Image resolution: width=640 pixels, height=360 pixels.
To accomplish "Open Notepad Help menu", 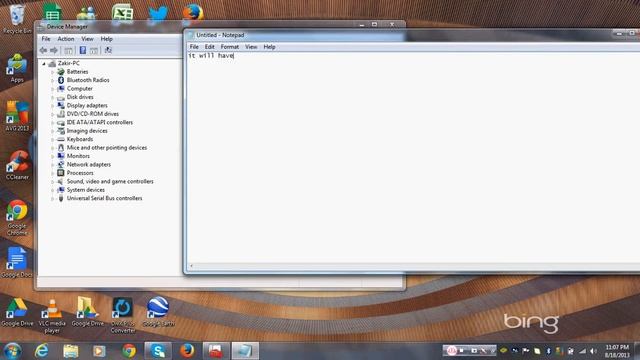I will (x=269, y=47).
